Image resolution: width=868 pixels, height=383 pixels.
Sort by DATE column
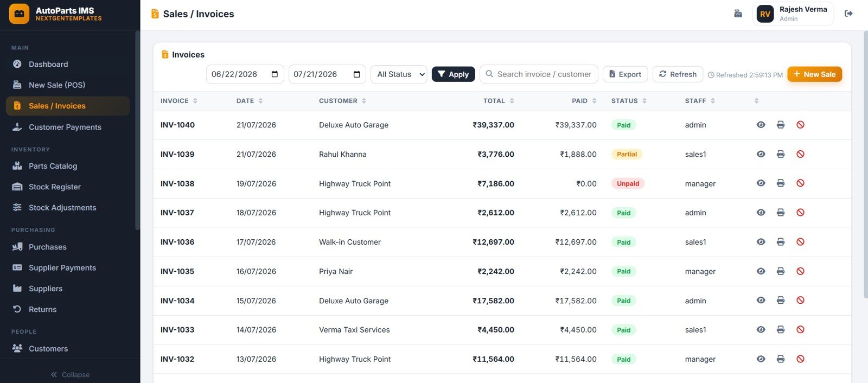click(x=250, y=101)
